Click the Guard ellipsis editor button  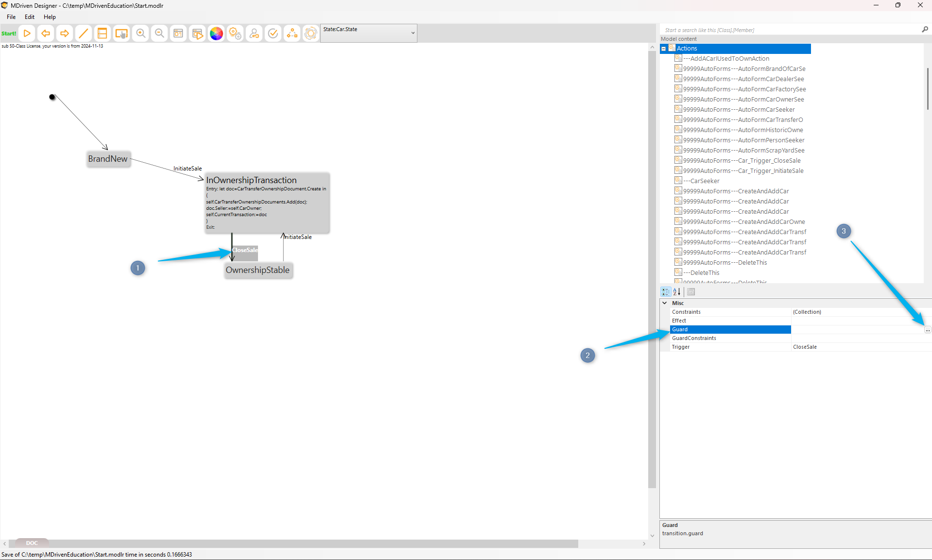927,330
